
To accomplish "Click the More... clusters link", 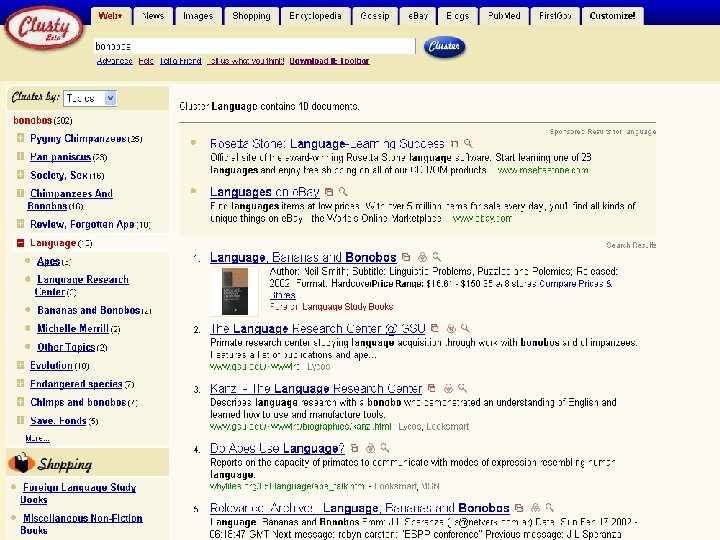I will point(38,438).
